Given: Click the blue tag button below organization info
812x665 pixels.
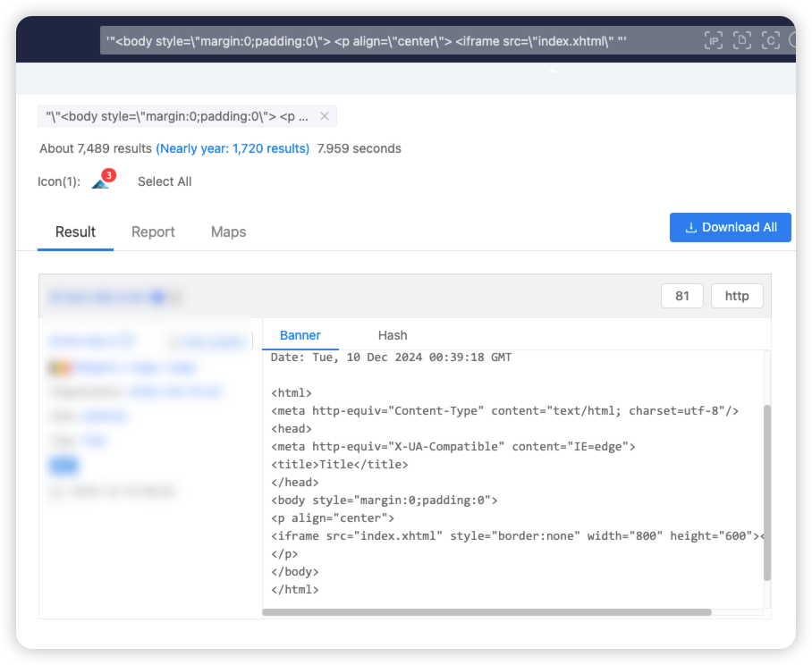Looking at the screenshot, I should tap(63, 465).
